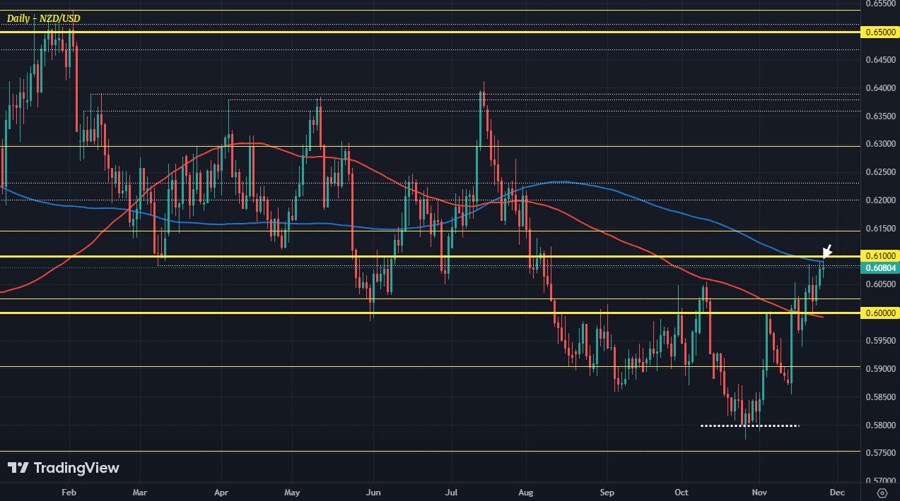Click the 0.58500 price axis value
Image resolution: width=900 pixels, height=501 pixels.
tap(880, 397)
